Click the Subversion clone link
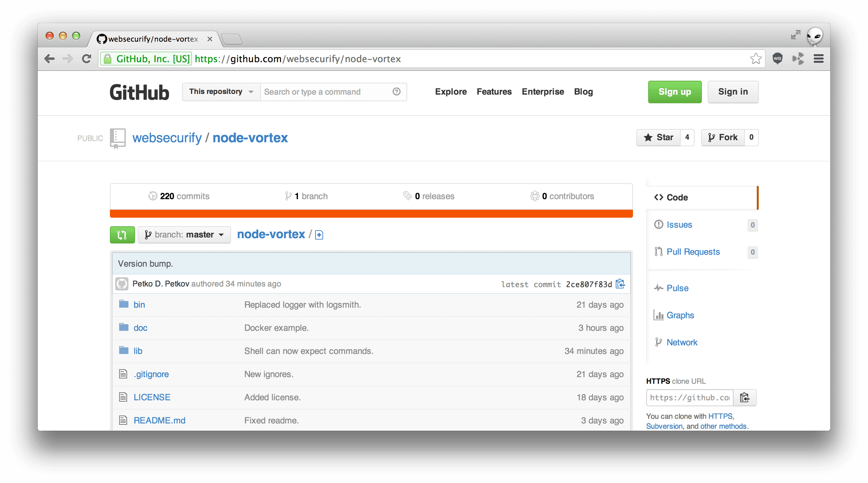 (664, 426)
